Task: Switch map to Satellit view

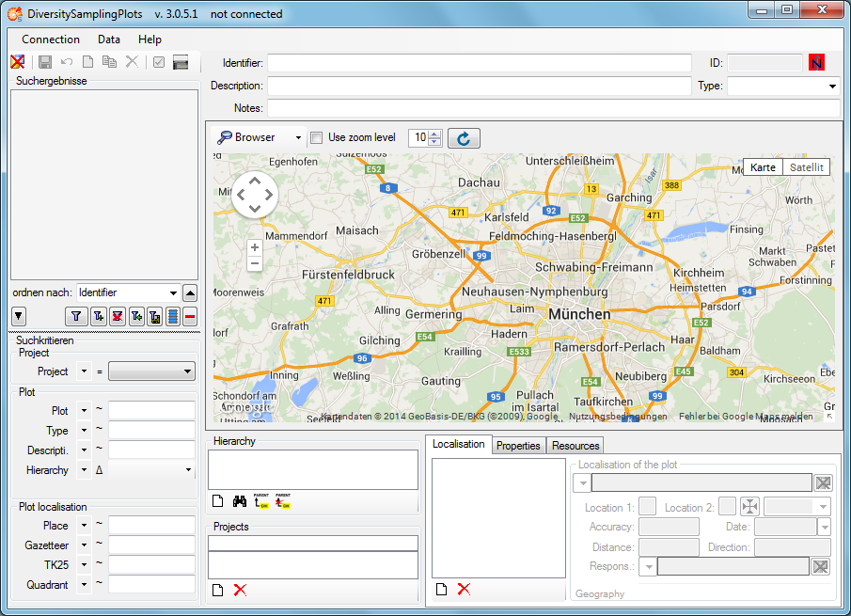Action: (806, 167)
